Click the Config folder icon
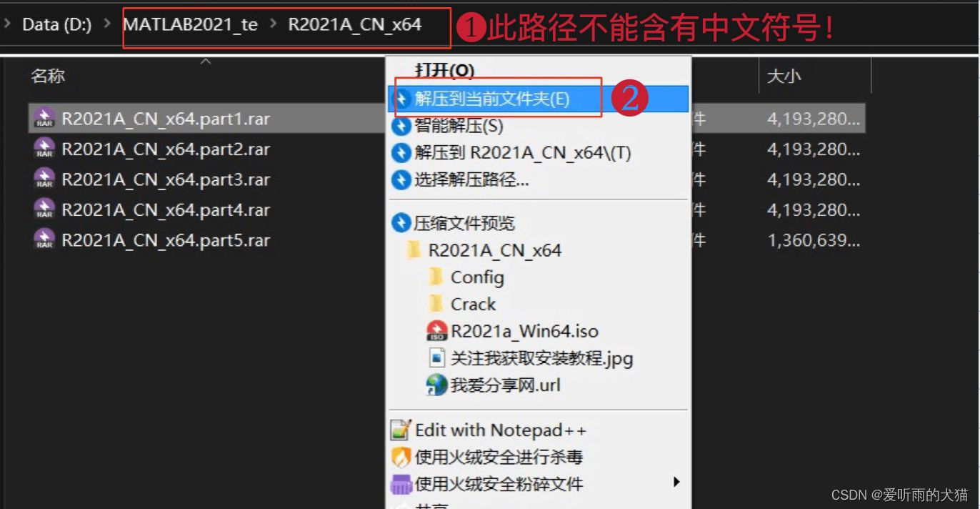This screenshot has height=509, width=980. pos(436,277)
